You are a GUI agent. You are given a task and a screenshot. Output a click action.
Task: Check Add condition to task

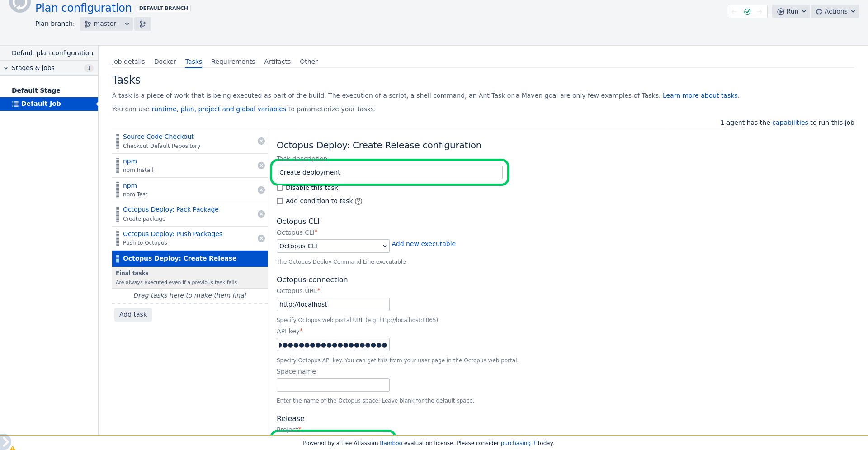point(280,201)
